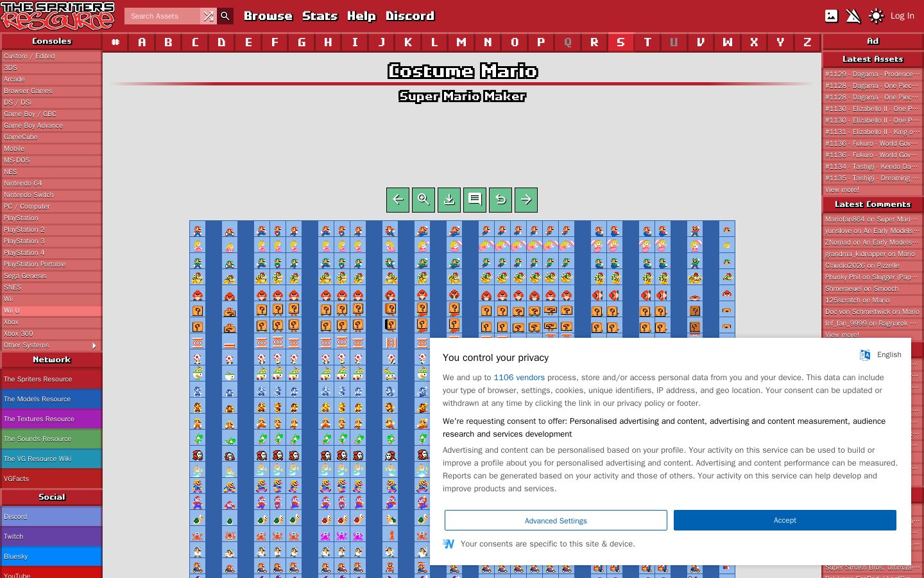Focus the Search Assets field
The image size is (924, 578).
pyautogui.click(x=163, y=16)
